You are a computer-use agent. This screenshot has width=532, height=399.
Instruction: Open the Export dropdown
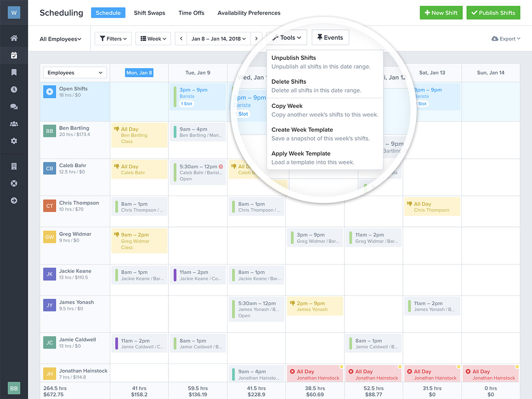506,39
